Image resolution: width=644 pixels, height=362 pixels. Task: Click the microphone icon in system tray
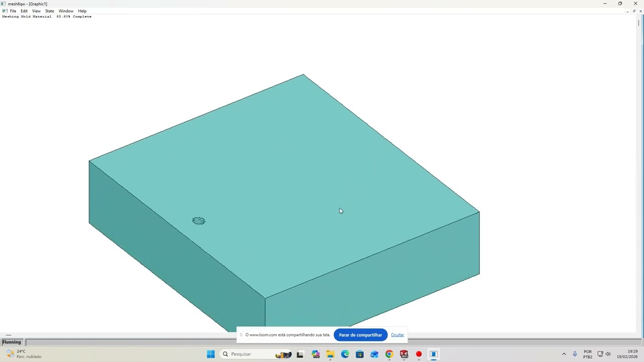point(575,354)
